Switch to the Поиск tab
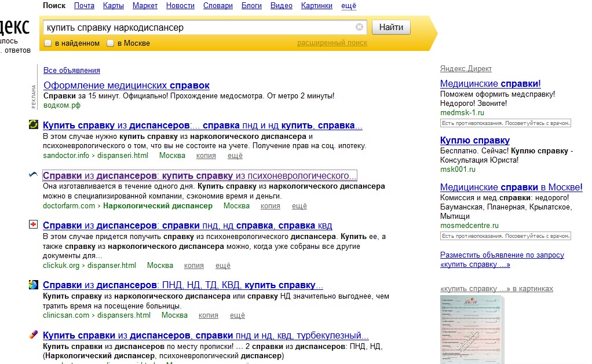The width and height of the screenshot is (592, 364). click(x=54, y=6)
